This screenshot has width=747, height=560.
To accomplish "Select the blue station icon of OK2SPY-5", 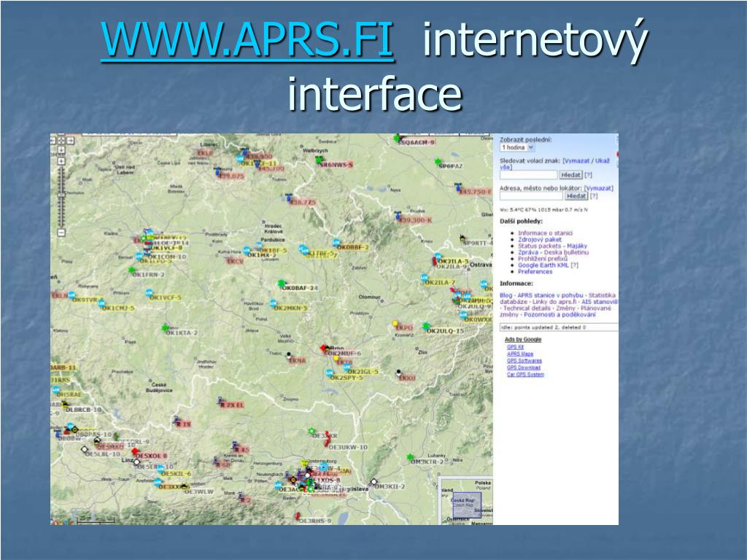I will (x=329, y=373).
